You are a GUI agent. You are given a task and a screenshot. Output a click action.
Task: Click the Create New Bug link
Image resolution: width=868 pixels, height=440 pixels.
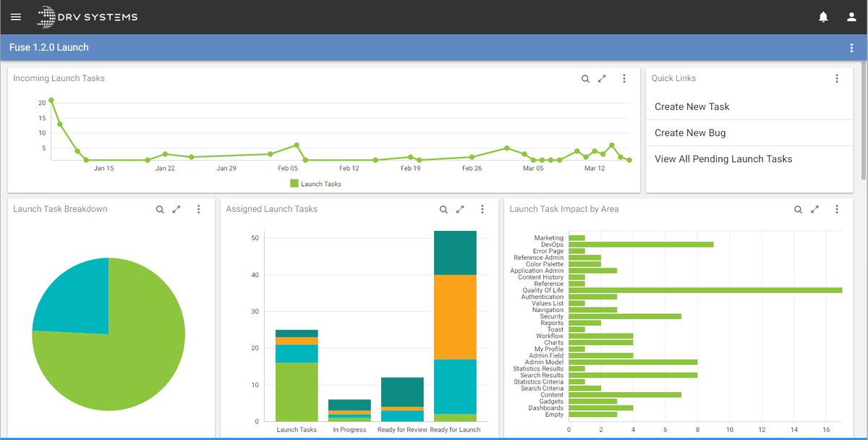[690, 132]
